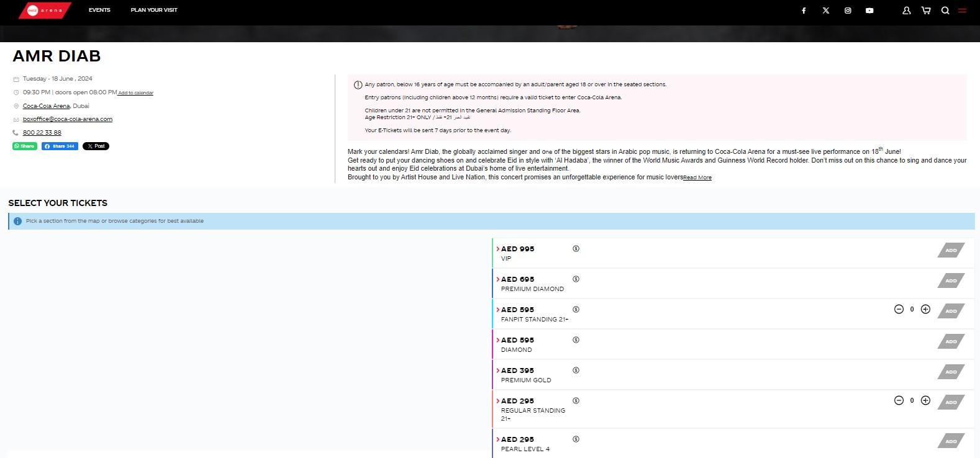The image size is (980, 458).
Task: Click the X Post button
Action: coord(96,146)
